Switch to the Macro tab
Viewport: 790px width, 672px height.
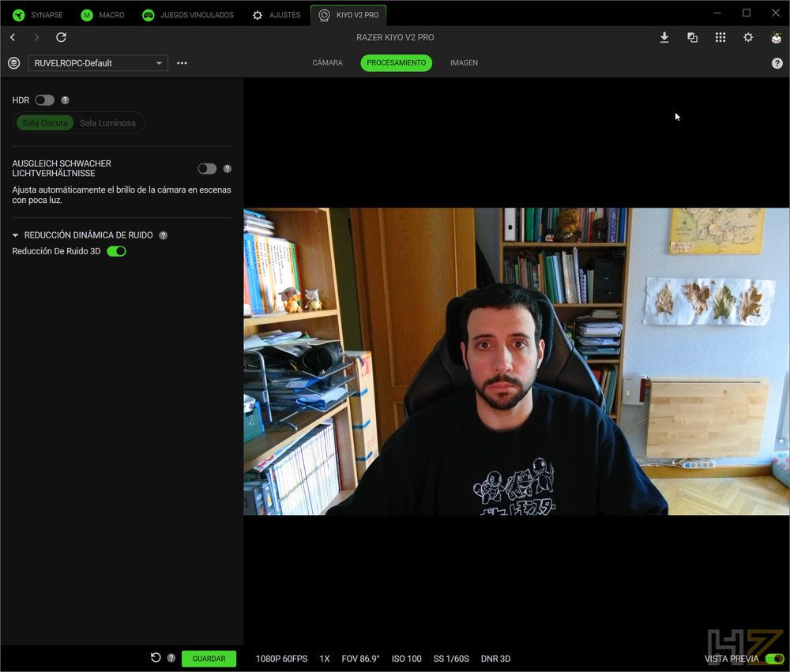pos(103,15)
